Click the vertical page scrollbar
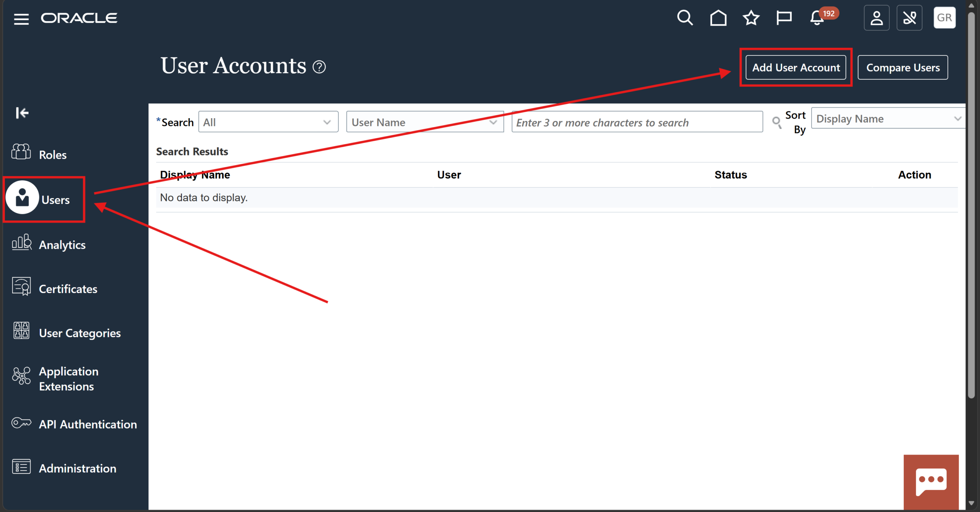This screenshot has width=980, height=512. tap(971, 205)
